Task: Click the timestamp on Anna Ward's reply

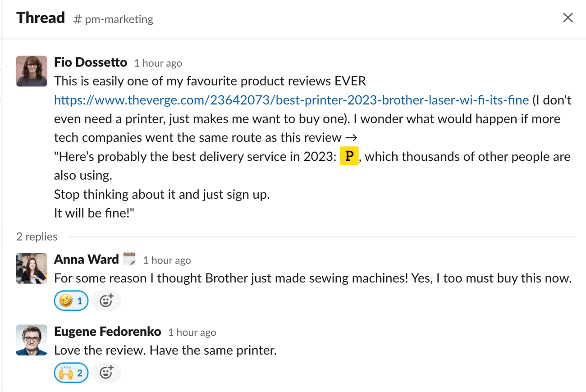Action: [x=167, y=260]
